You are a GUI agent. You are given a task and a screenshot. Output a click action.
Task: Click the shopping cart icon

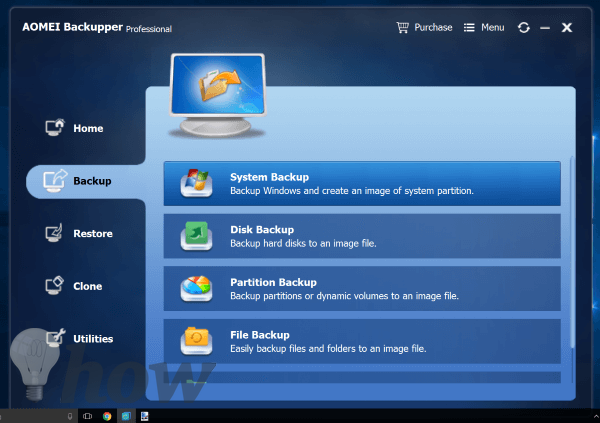403,28
